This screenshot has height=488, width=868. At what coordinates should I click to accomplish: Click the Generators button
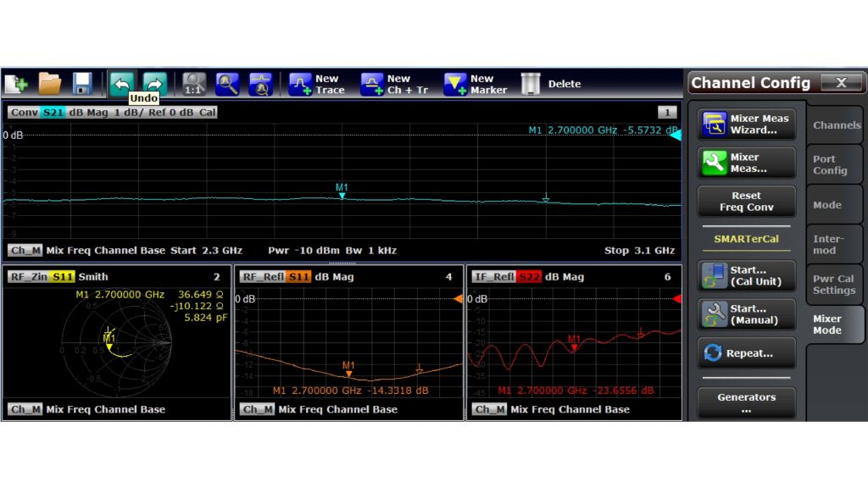coord(746,401)
